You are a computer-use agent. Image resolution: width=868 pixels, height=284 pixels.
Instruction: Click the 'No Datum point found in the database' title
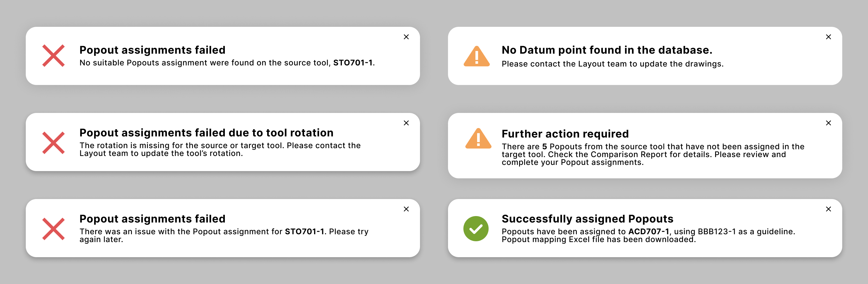click(606, 50)
